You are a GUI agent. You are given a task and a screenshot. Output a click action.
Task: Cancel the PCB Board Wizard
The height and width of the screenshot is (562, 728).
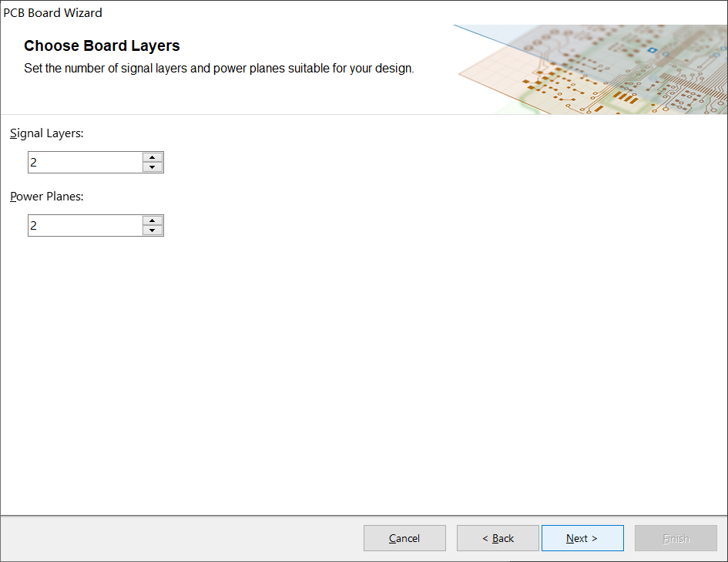[404, 538]
